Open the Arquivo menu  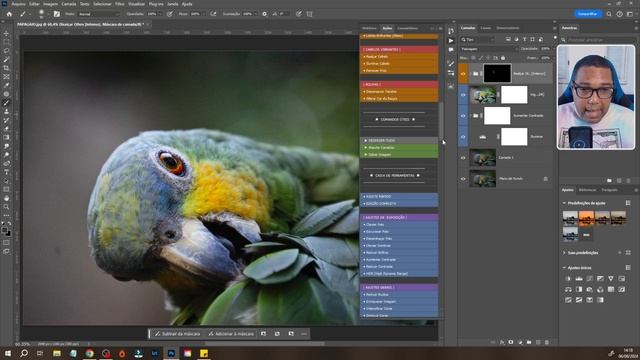coord(18,4)
